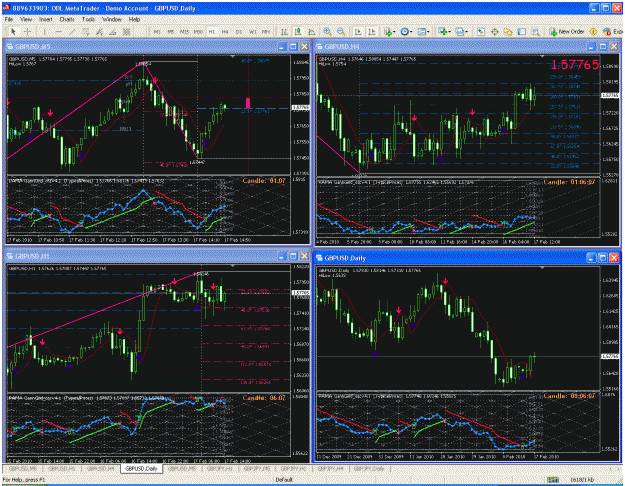Viewport: 625px width, 486px height.
Task: Click the 'Candle: 01:07' label in M5 chart
Action: tap(264, 181)
